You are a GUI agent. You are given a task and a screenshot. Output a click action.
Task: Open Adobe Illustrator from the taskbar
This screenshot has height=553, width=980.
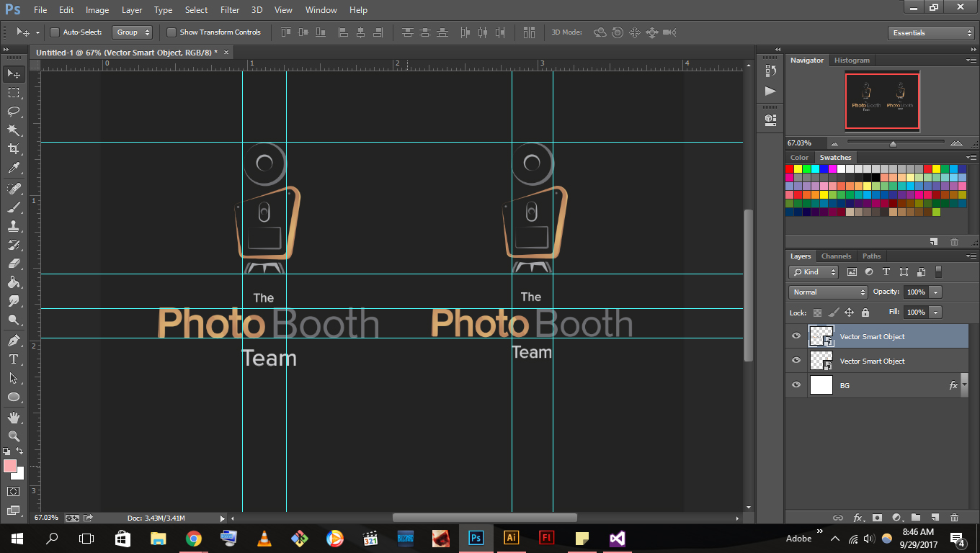click(511, 538)
